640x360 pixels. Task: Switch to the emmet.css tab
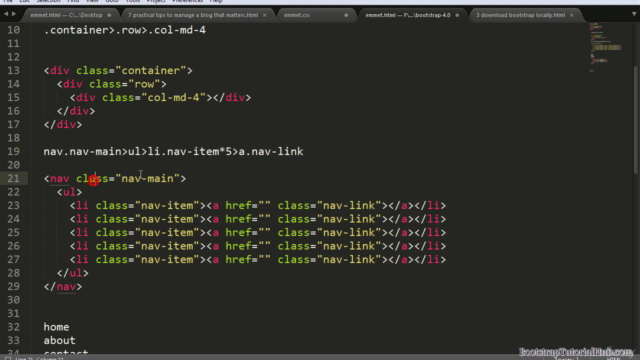coord(316,15)
